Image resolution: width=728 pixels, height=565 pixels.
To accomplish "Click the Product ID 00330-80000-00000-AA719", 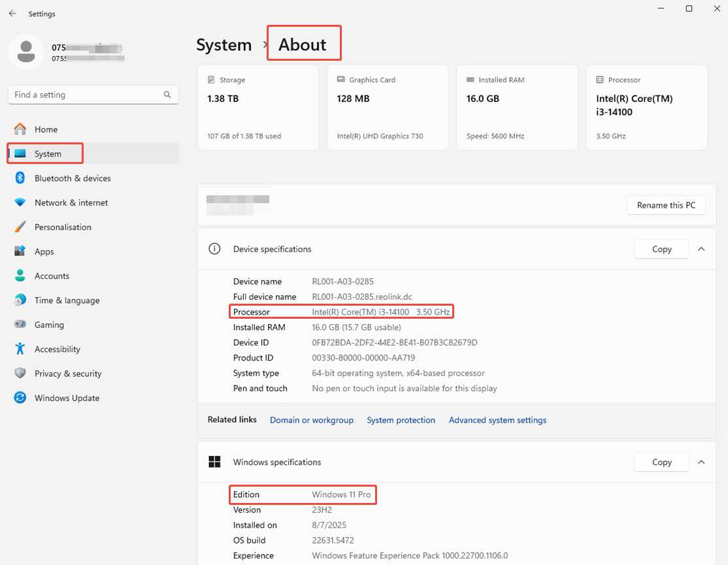I will (363, 358).
